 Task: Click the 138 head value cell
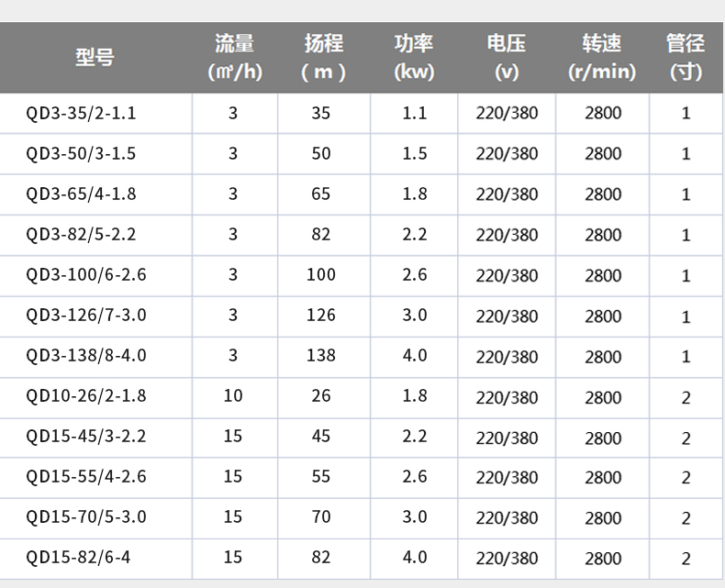point(321,356)
